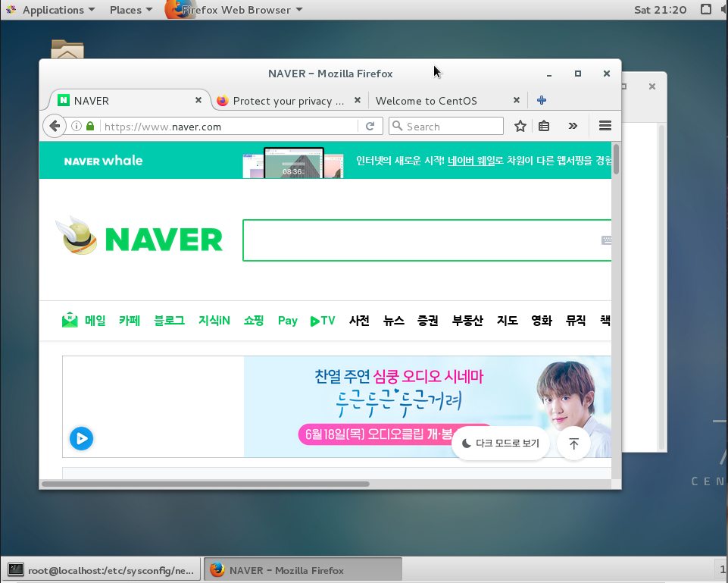Viewport: 728px width, 583px height.
Task: Close the Protect your privacy tab
Action: click(358, 100)
